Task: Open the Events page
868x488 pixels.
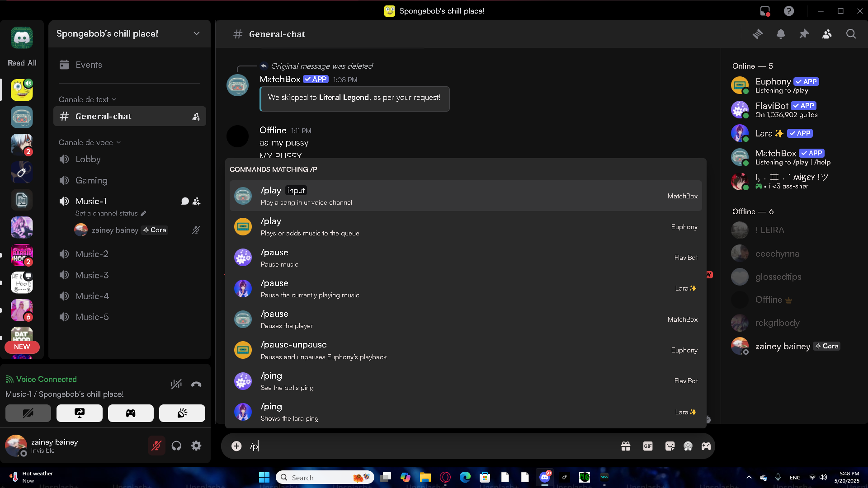Action: coord(89,65)
